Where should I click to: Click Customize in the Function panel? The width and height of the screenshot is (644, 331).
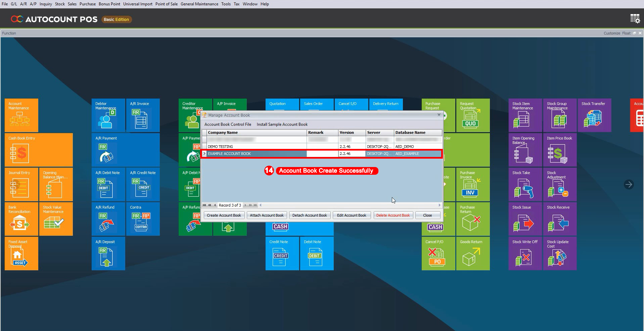612,33
